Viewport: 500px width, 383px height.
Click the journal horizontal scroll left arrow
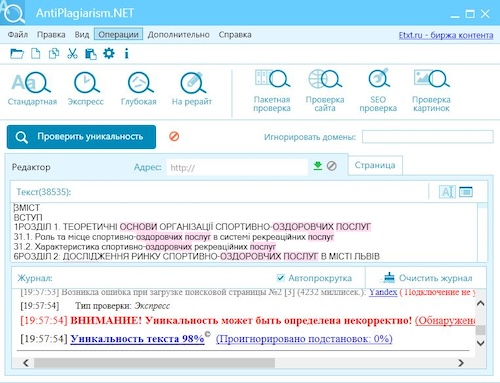(x=26, y=363)
